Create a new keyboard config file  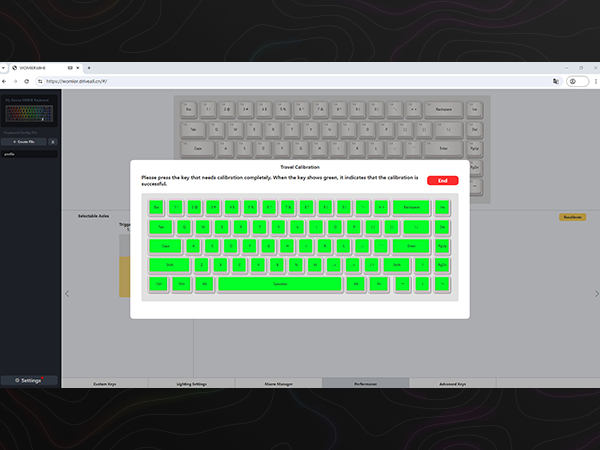(24, 142)
